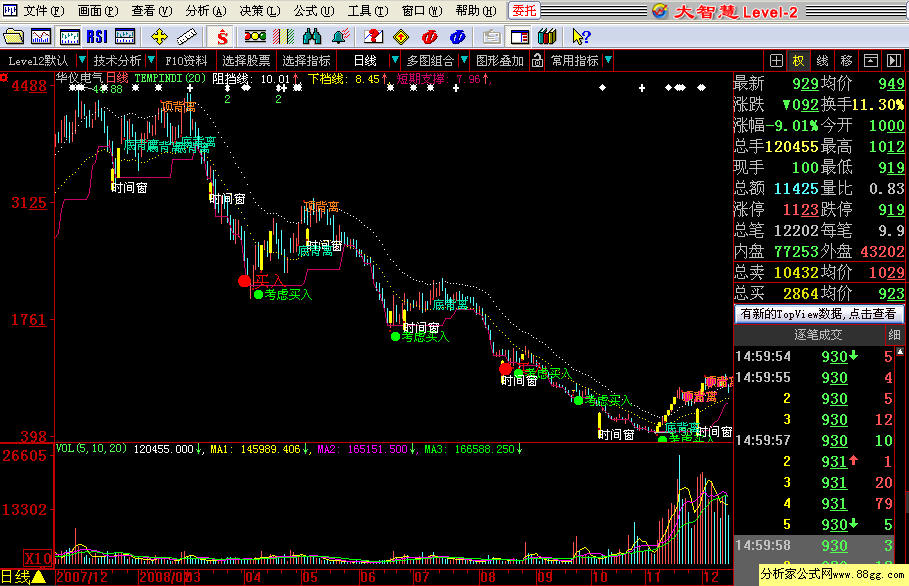Open the 帮助(H) menu
This screenshot has height=586, width=909.
[x=476, y=11]
